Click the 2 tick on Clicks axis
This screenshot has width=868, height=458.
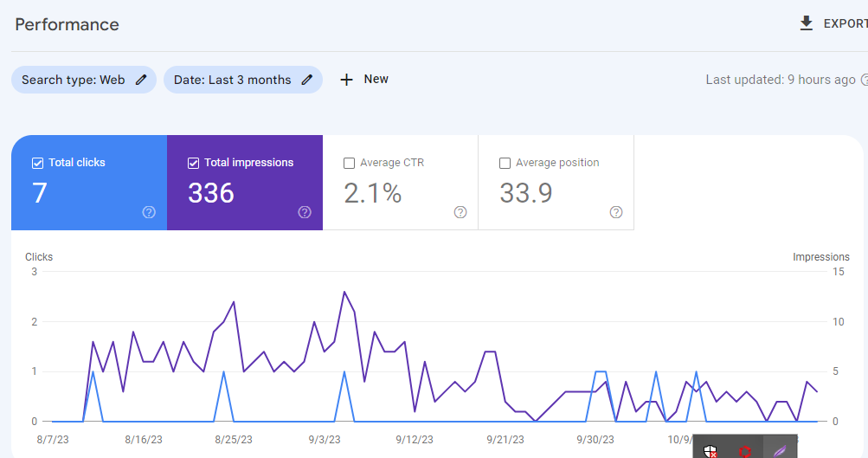35,322
